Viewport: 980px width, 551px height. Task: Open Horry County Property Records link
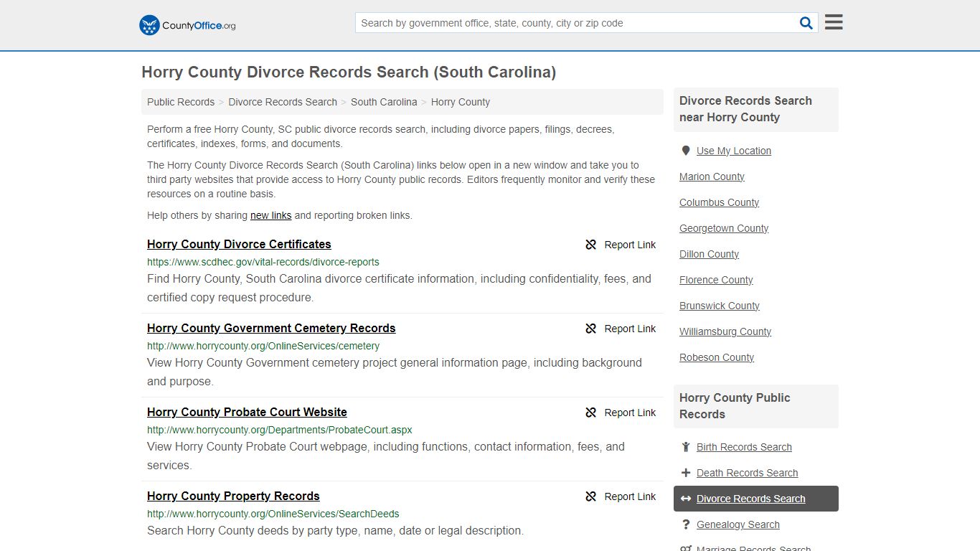(233, 496)
